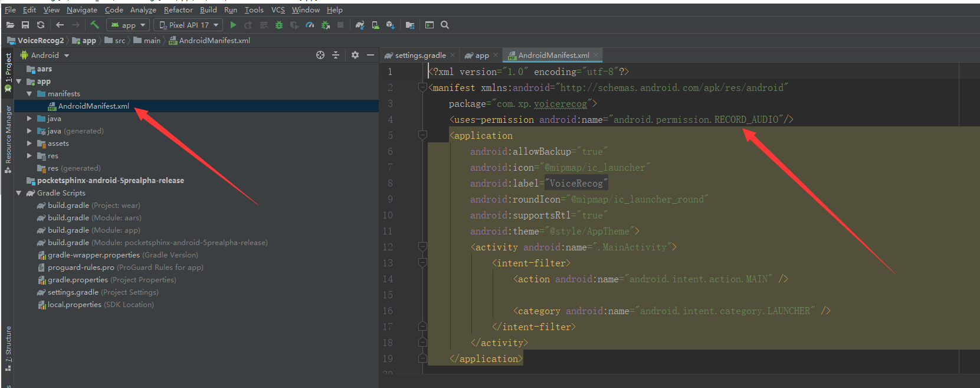The height and width of the screenshot is (388, 980).
Task: Open the Navigate menu
Action: pyautogui.click(x=82, y=9)
